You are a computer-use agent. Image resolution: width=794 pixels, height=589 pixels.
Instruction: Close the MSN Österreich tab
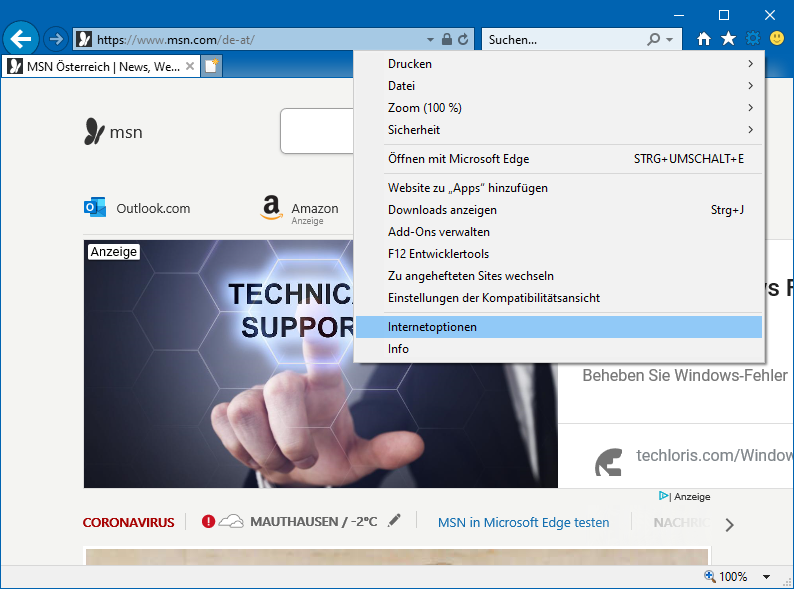tap(190, 66)
